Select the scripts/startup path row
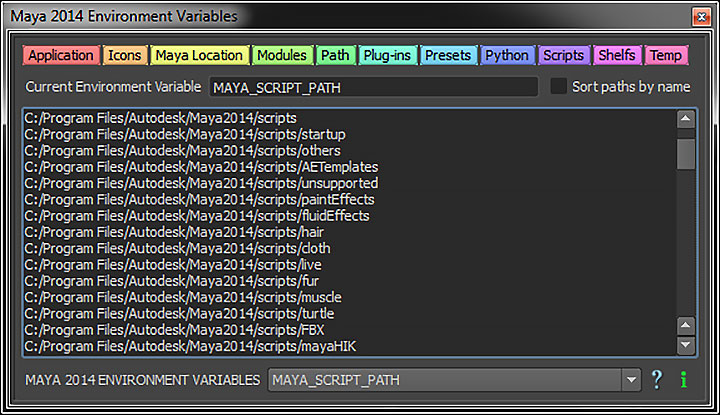720x415 pixels. point(349,135)
